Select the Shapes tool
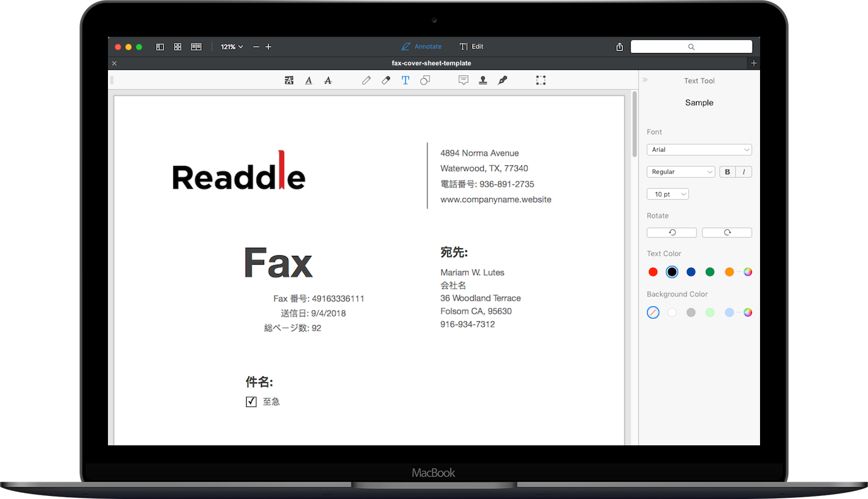The width and height of the screenshot is (868, 499). pos(425,80)
